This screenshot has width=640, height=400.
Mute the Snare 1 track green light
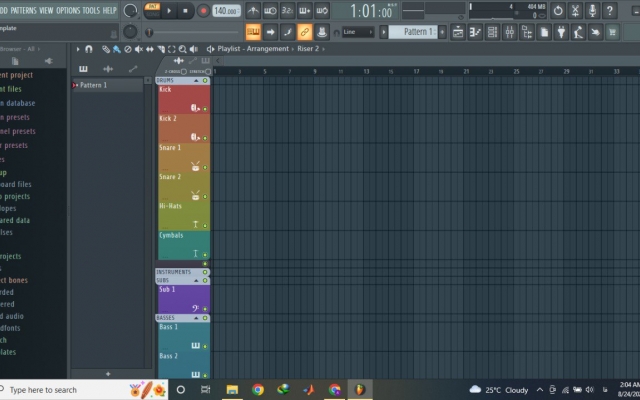click(205, 167)
